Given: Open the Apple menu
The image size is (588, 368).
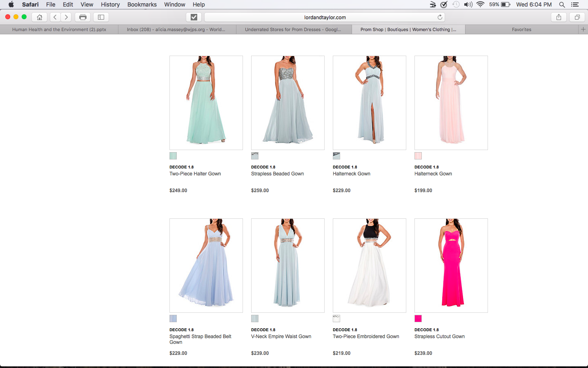Looking at the screenshot, I should tap(11, 4).
